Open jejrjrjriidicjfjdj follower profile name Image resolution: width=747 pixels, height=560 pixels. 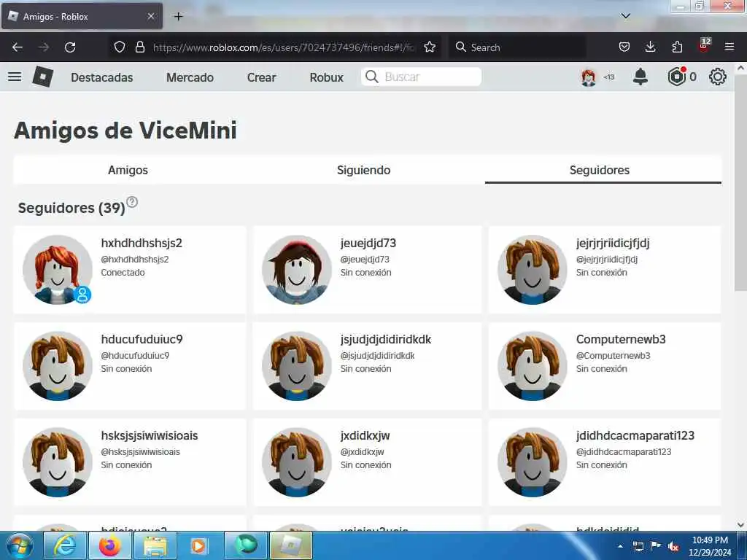coord(613,243)
